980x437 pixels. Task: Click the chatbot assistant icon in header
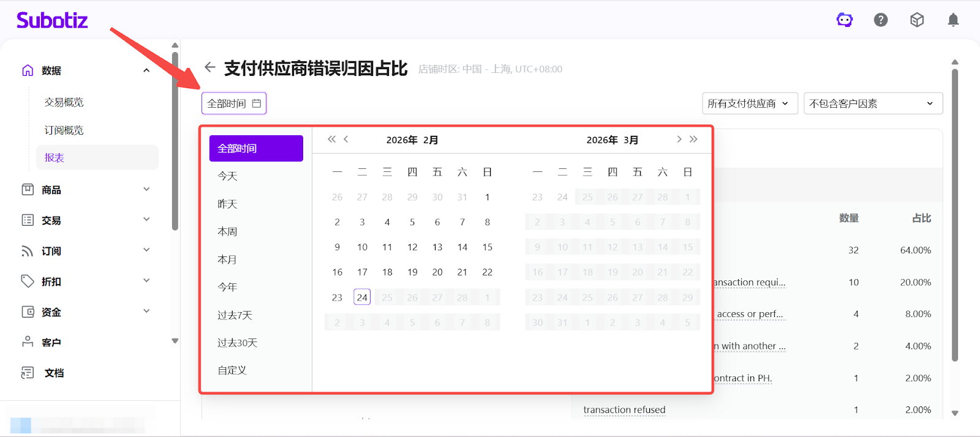point(845,20)
